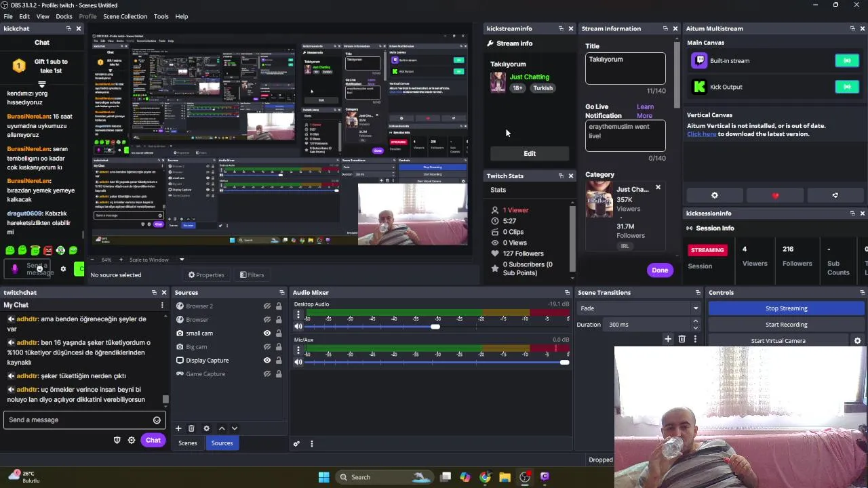Open transition properties three-dot menu

695,339
